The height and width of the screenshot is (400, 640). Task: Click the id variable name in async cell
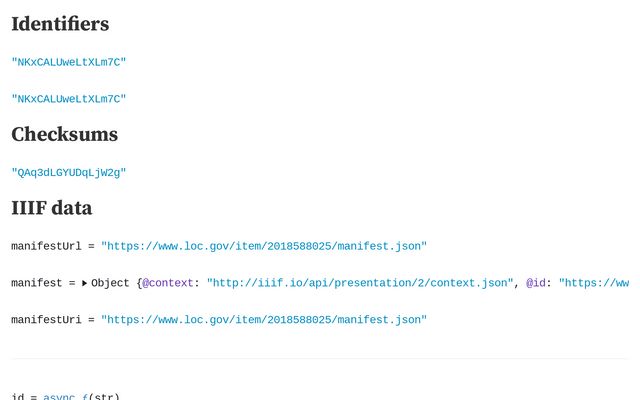click(18, 396)
